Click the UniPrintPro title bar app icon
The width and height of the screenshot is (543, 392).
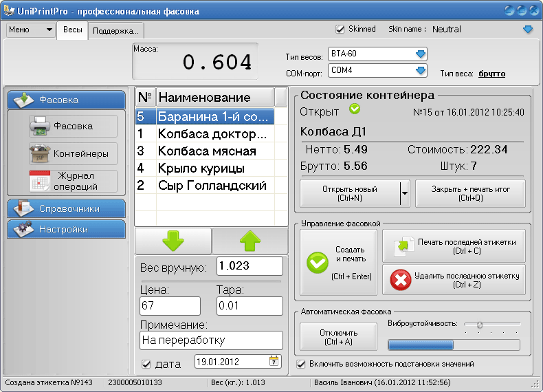9,10
